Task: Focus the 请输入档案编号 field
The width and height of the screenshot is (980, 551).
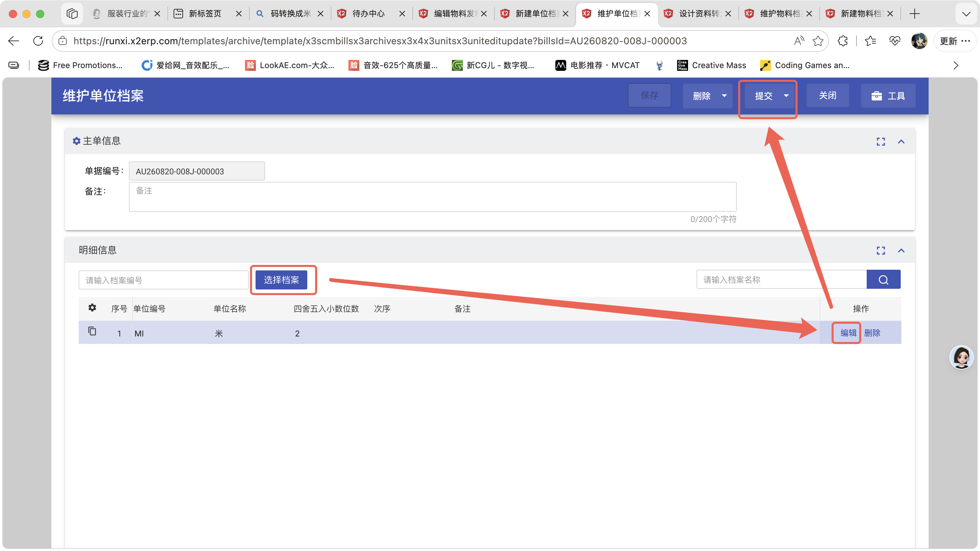Action: 164,280
